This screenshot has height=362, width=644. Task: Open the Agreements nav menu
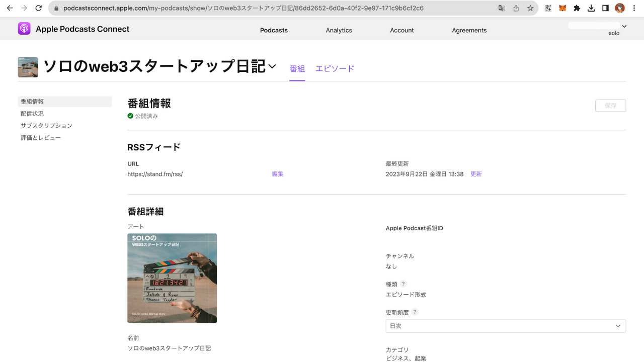(x=469, y=30)
